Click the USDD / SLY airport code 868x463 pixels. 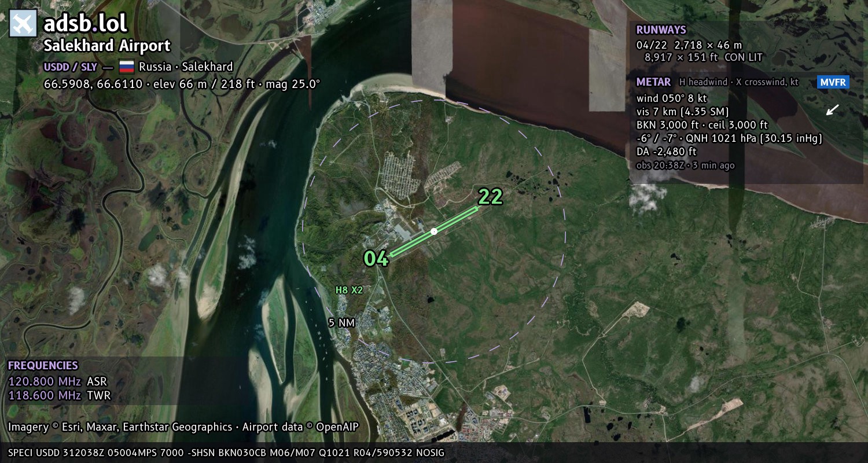point(71,67)
